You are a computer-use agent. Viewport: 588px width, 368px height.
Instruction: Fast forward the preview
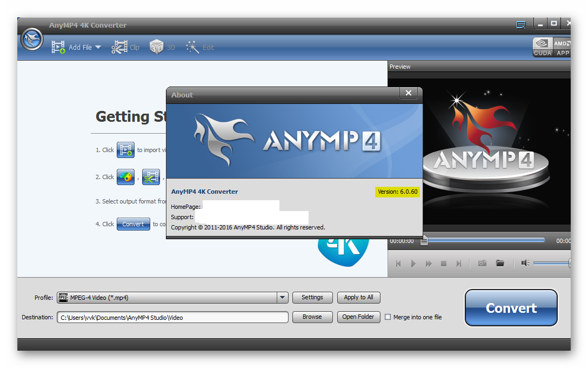[x=429, y=264]
